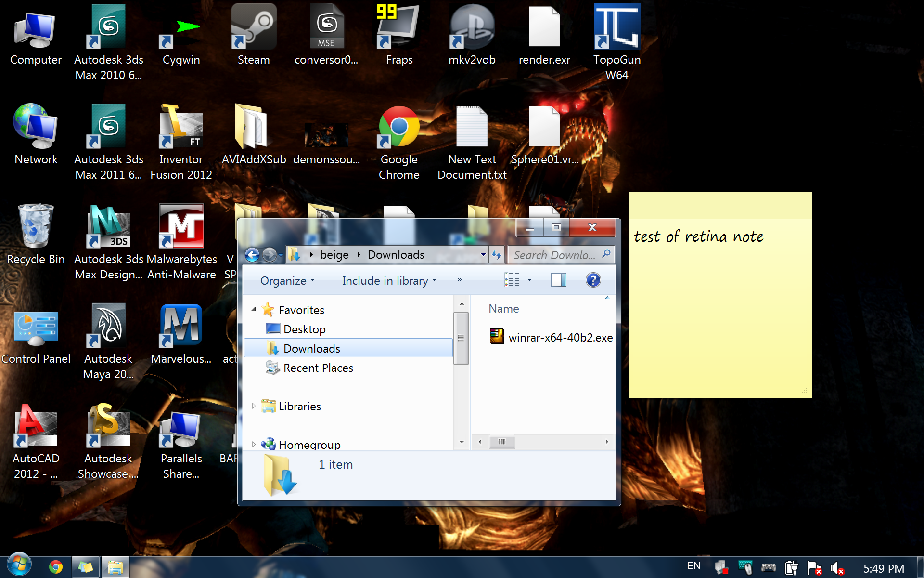Image resolution: width=924 pixels, height=578 pixels.
Task: Launch Malwarebytes Anti-Malware
Action: coord(181,226)
